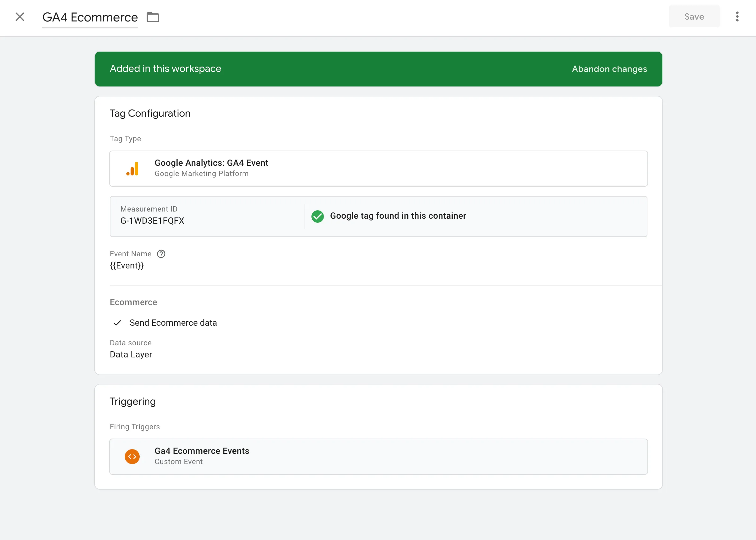Close the tag editor with the X icon

pyautogui.click(x=20, y=17)
